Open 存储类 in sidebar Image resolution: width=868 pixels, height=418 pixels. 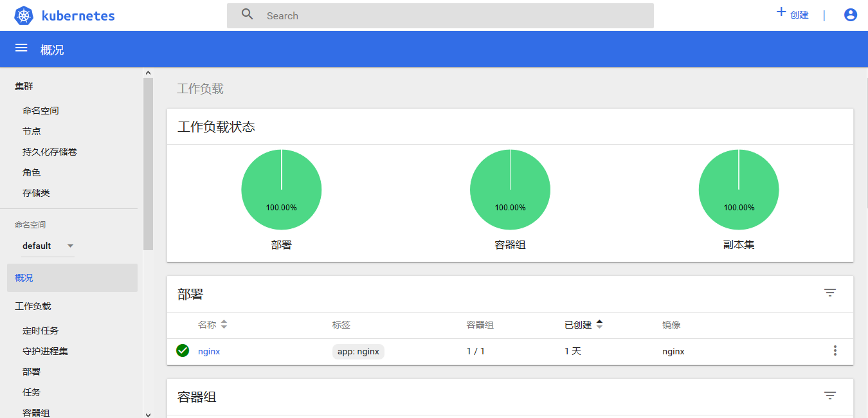click(36, 193)
